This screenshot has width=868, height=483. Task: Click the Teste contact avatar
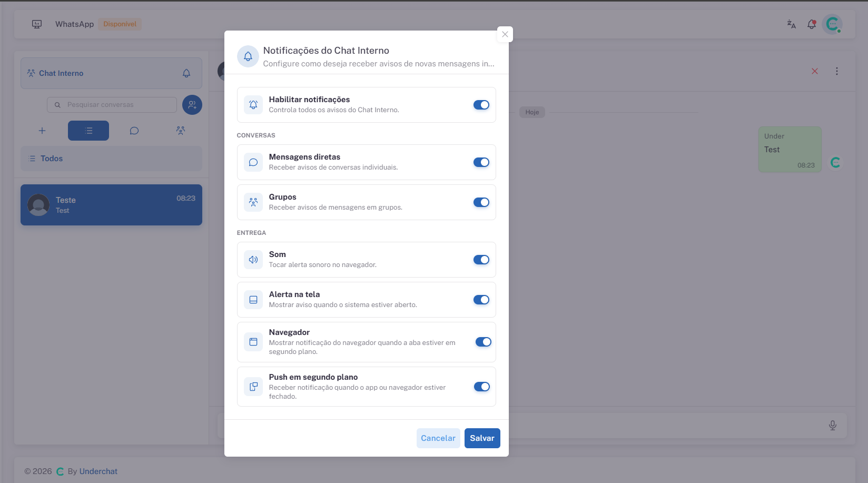38,205
